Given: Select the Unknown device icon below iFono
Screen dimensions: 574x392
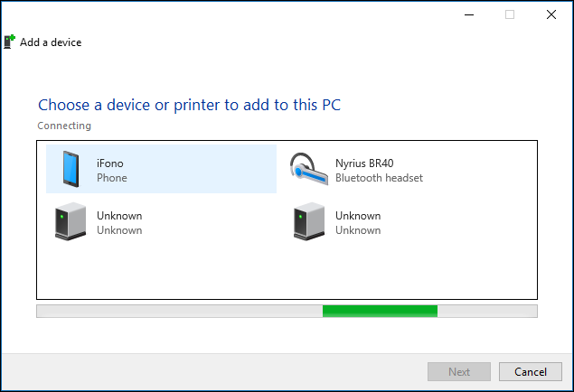Looking at the screenshot, I should coord(70,222).
